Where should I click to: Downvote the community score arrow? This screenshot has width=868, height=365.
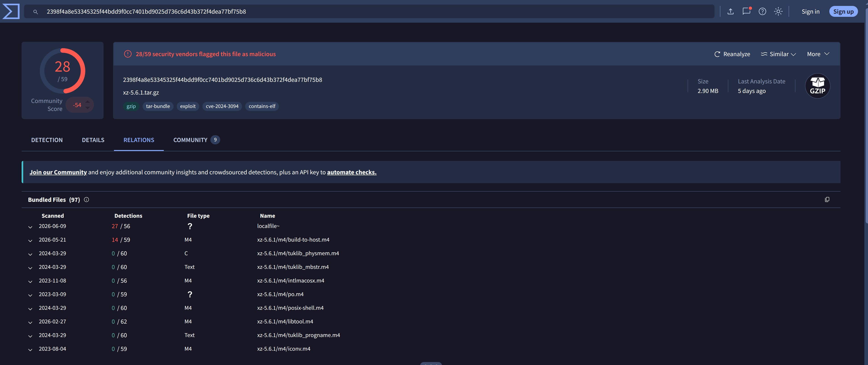[88, 108]
